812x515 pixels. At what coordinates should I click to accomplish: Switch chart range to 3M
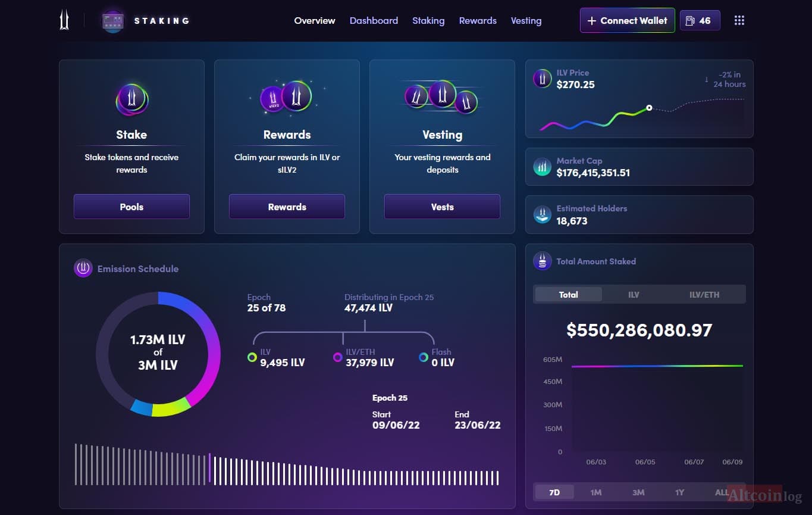pos(638,492)
